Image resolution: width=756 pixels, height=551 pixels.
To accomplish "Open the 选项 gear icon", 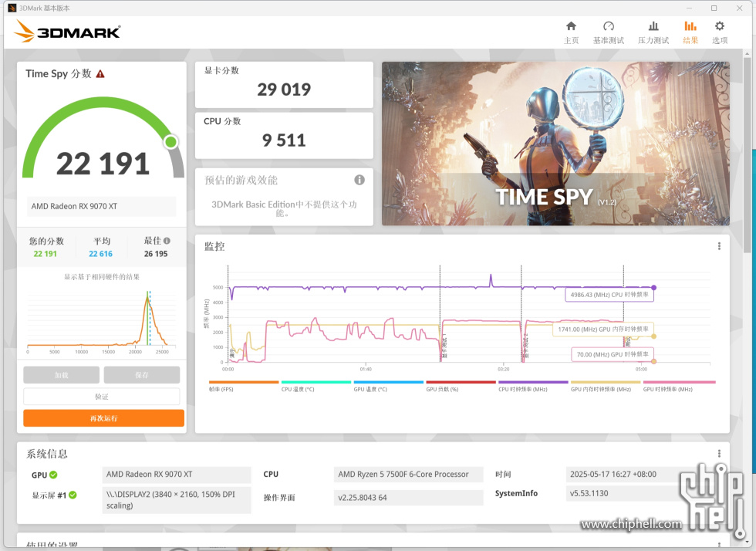I will point(719,26).
